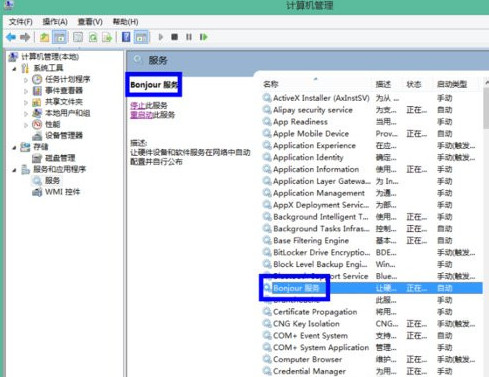The image size is (489, 377).
Task: Toggle the Show/Hide action pane icon
Action: [x=141, y=37]
